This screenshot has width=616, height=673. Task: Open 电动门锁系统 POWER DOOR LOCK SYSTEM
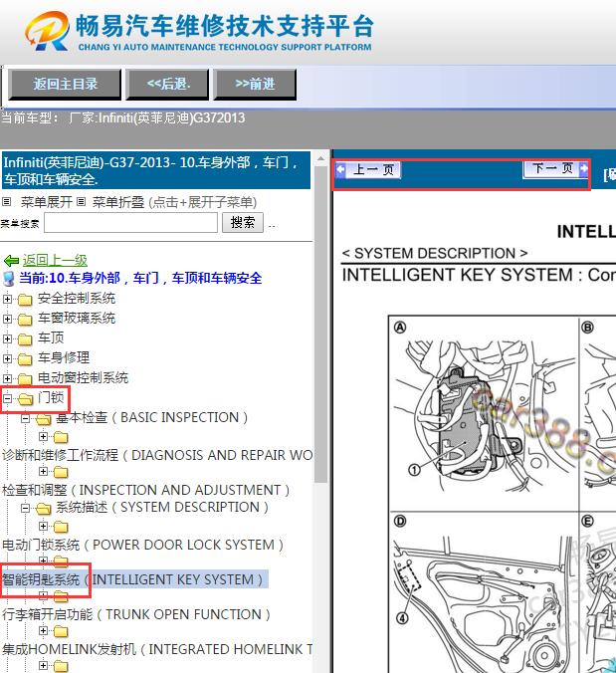pos(143,545)
